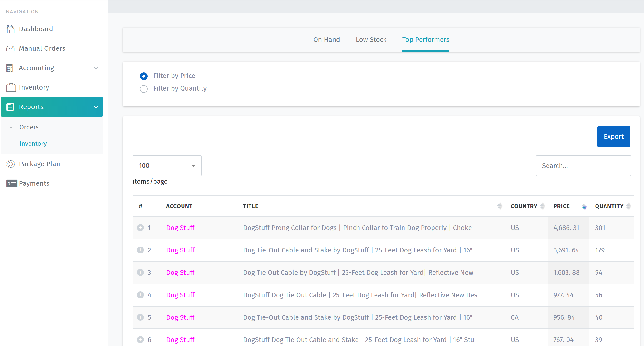Click the Price column sort arrow

coord(584,206)
